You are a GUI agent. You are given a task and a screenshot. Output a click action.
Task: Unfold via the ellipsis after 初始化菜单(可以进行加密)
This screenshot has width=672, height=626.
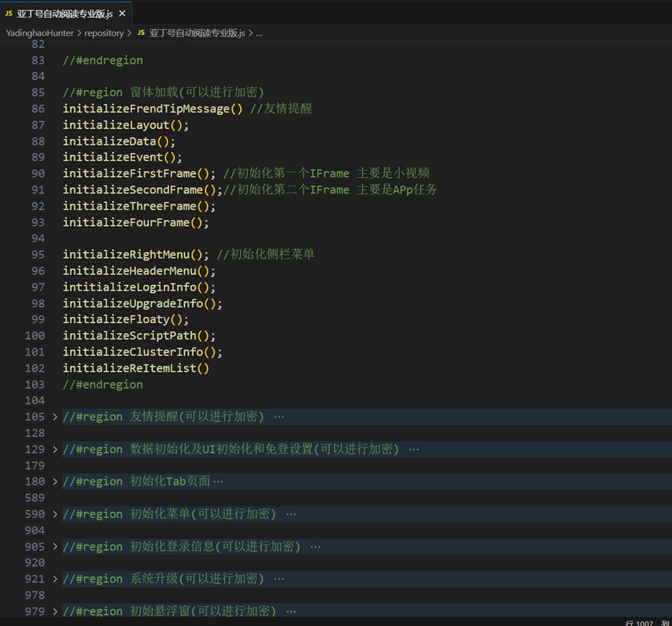click(x=291, y=514)
